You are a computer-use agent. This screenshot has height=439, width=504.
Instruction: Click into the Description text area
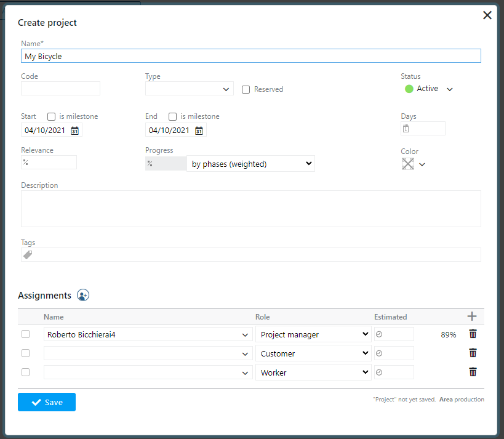[250, 209]
